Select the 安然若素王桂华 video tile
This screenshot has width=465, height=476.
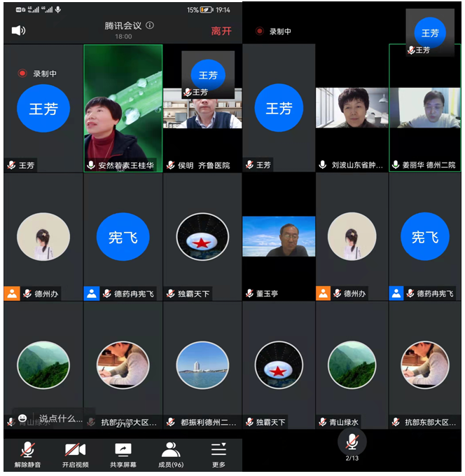(x=123, y=109)
